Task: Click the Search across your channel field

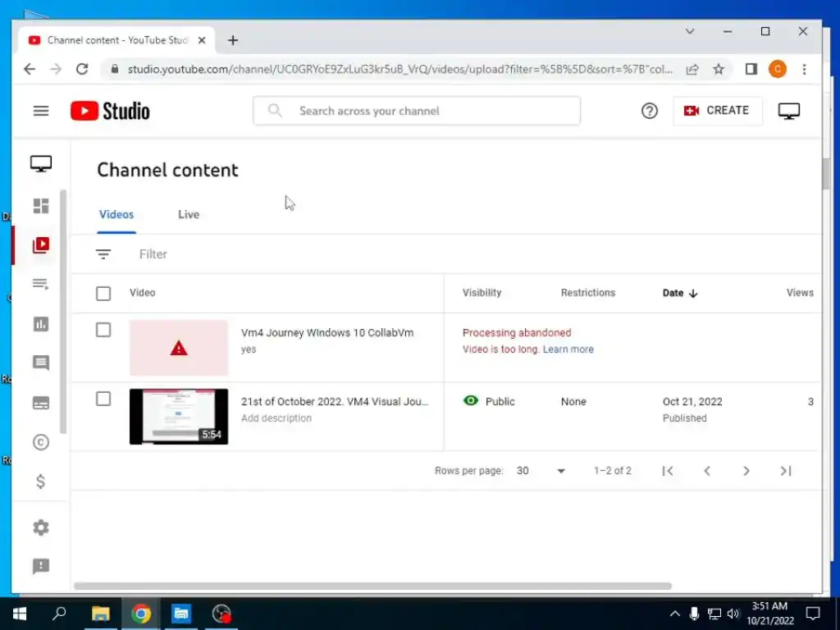Action: tap(417, 111)
